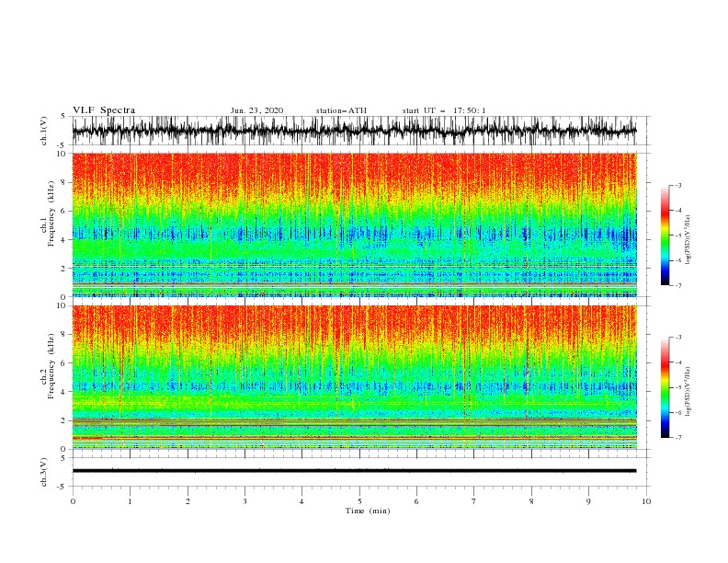Click the ch.2 spectrogram's 6 kHz tick label

coord(64,363)
